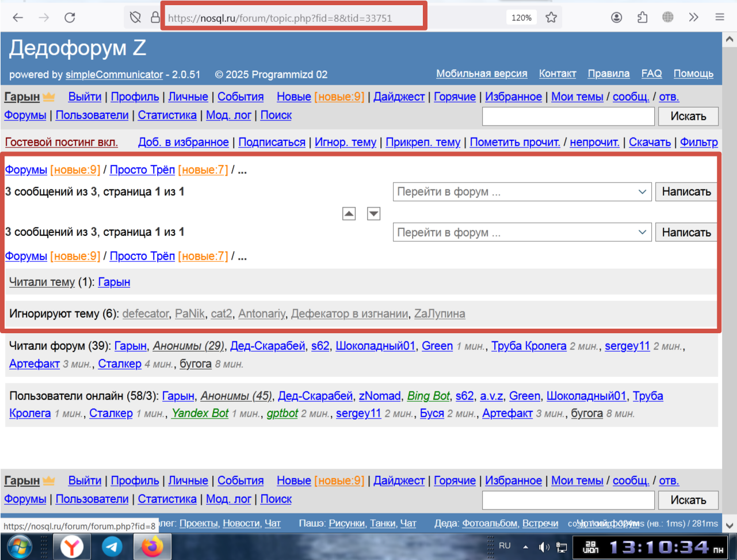Image resolution: width=737 pixels, height=560 pixels.
Task: Show more toolbar items via double chevron
Action: (694, 17)
